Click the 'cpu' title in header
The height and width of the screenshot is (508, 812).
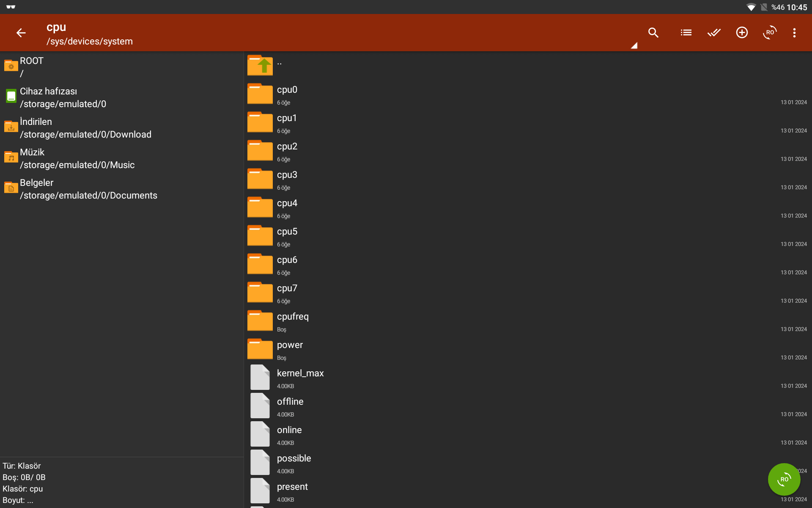56,27
